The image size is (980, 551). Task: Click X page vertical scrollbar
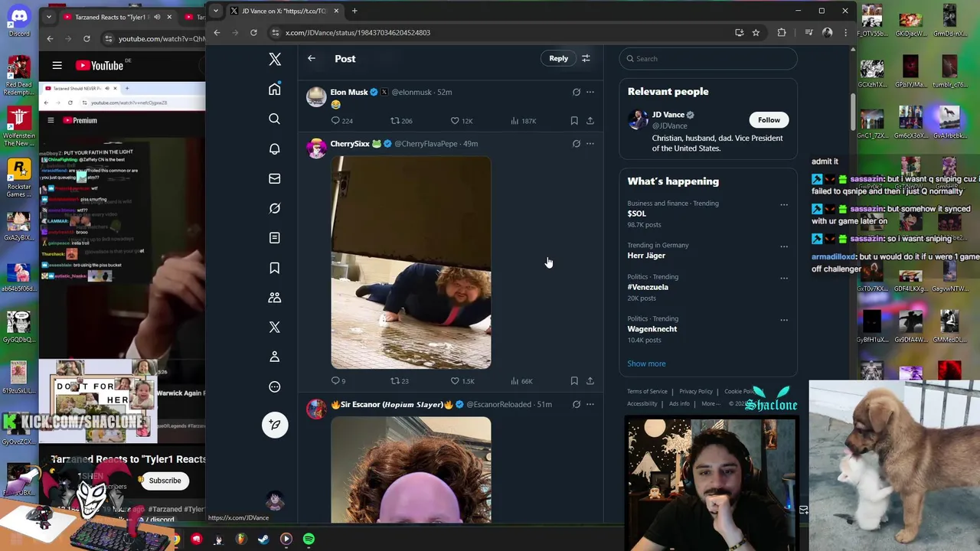click(x=853, y=113)
